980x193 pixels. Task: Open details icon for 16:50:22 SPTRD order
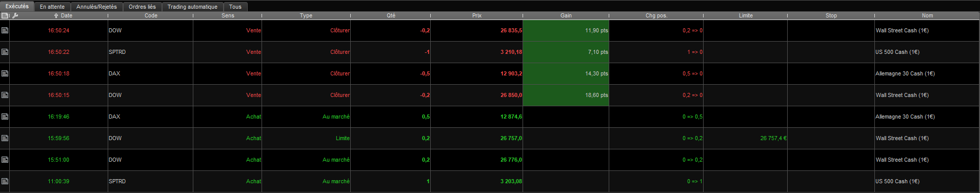point(5,52)
